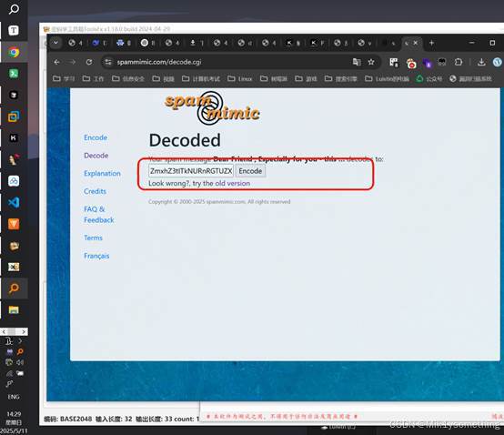Open the 计算机考试 bookmarks folder
The width and height of the screenshot is (504, 435).
(201, 78)
